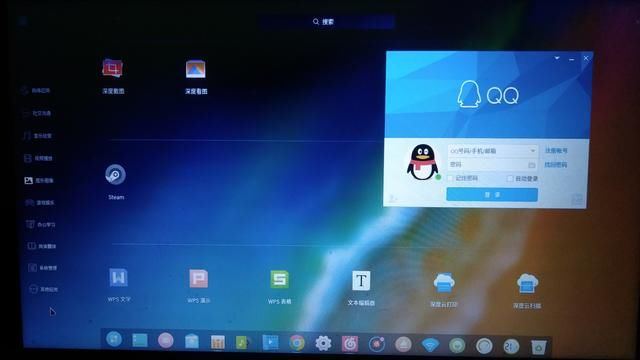640x360 pixels.
Task: Check the 记住密码 remember password box
Action: pos(450,178)
